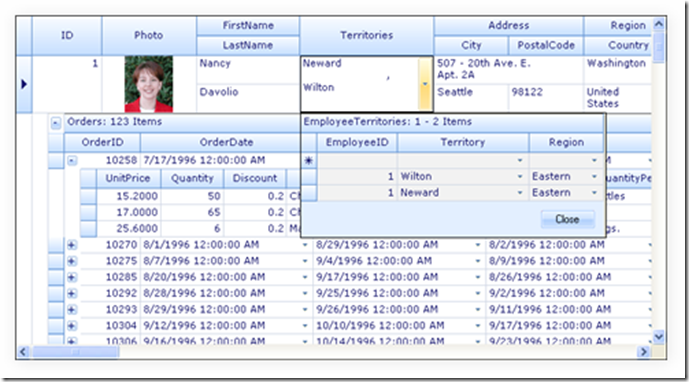Image resolution: width=689 pixels, height=382 pixels.
Task: Select the Region cell 'Washington'
Action: [x=617, y=69]
